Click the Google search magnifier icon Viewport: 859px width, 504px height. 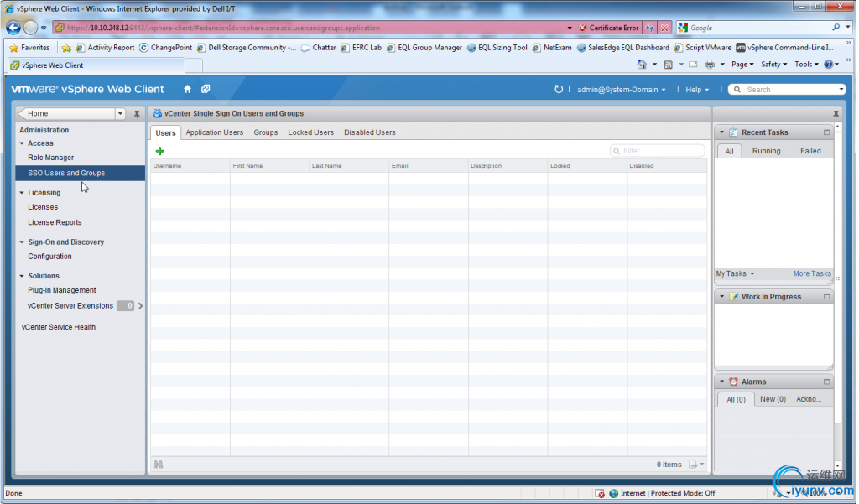(x=836, y=28)
